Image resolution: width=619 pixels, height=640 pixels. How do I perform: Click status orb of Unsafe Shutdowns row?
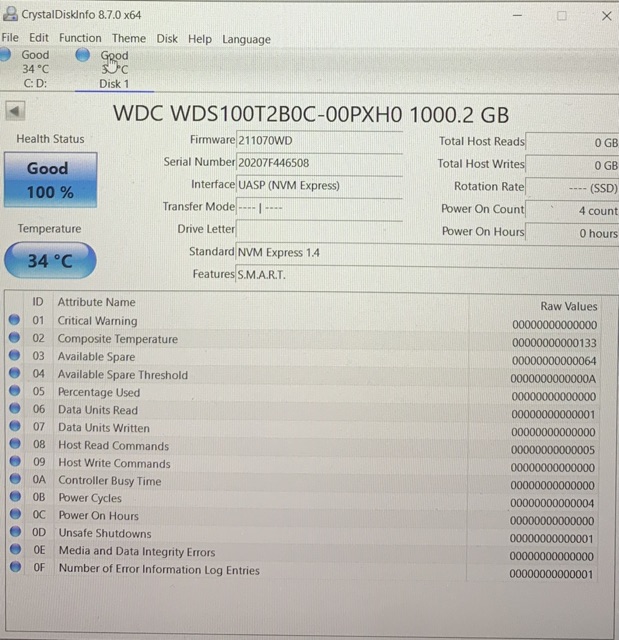pyautogui.click(x=16, y=531)
